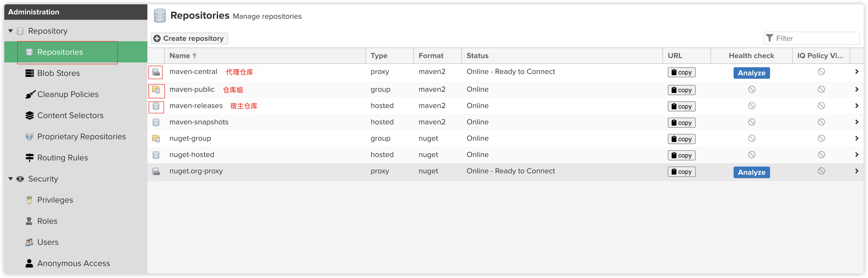868x278 pixels.
Task: Click the disabled health check icon for nuget-hosted
Action: [752, 155]
